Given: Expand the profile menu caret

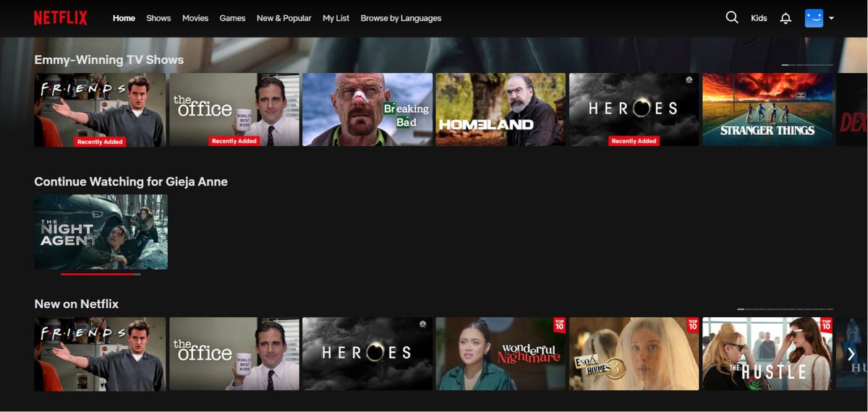Looking at the screenshot, I should 831,18.
